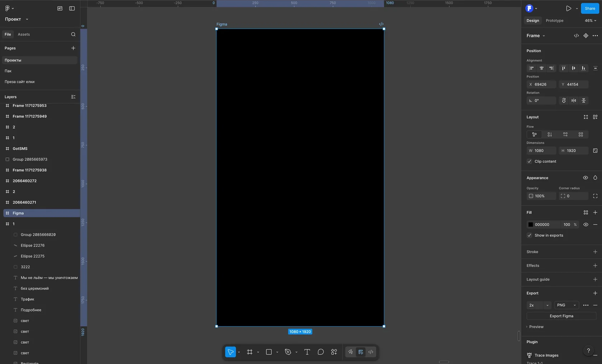Switch to the Assets tab
This screenshot has height=364, width=602.
pyautogui.click(x=24, y=34)
